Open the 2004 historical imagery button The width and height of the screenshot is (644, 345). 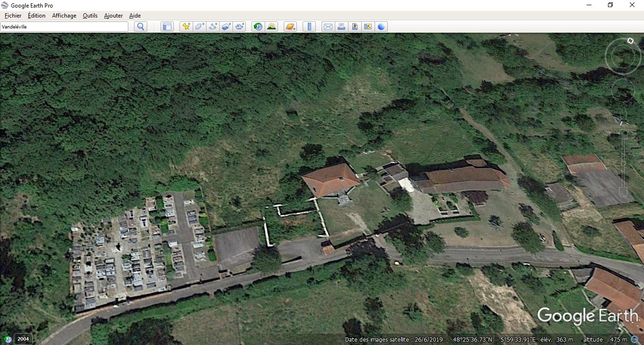23,339
